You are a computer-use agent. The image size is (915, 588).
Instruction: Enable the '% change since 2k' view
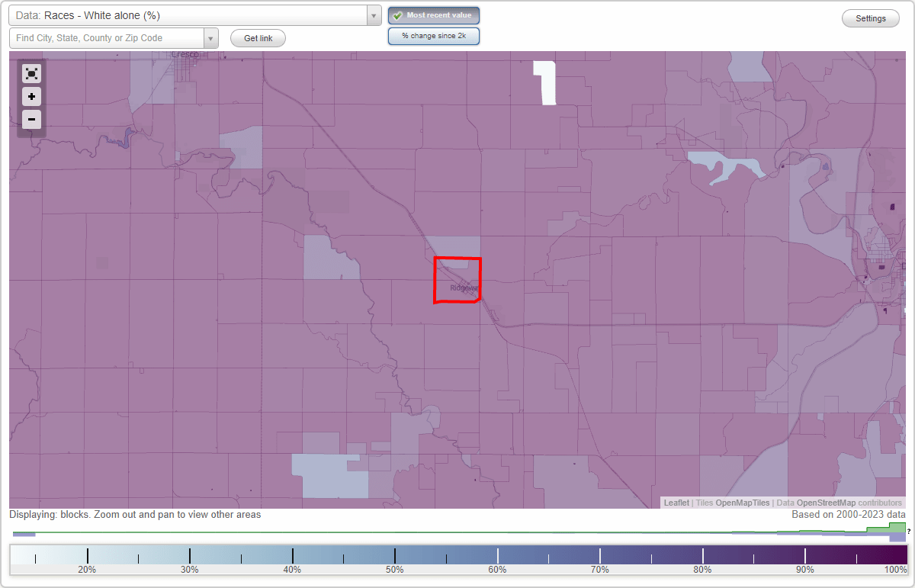tap(433, 35)
